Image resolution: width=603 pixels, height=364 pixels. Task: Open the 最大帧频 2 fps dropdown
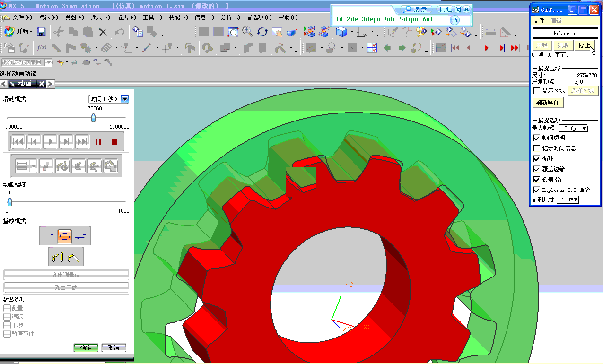(x=573, y=128)
